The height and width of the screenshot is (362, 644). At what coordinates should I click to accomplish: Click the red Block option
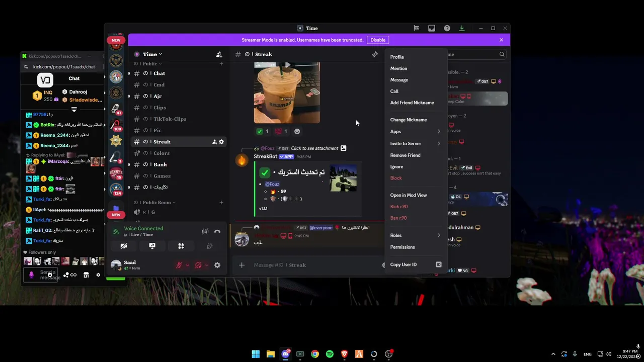coord(416,178)
